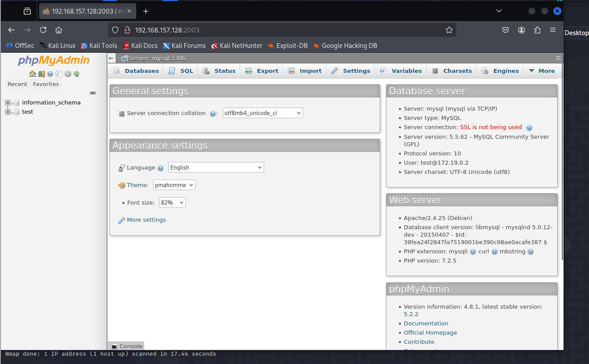The width and height of the screenshot is (589, 364).
Task: Click the Theme: label link
Action: coord(138,185)
